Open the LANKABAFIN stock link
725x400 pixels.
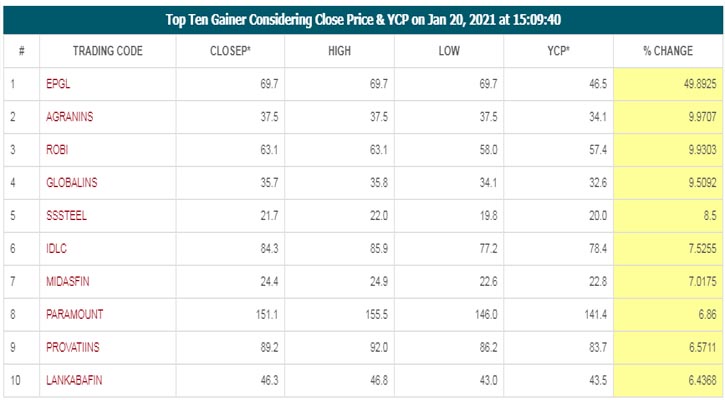(x=74, y=380)
